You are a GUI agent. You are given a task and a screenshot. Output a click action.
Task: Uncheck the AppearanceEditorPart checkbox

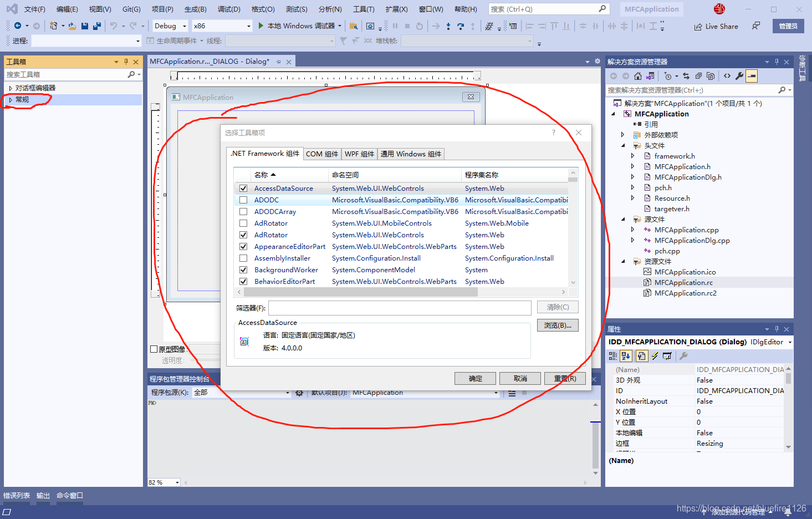coord(243,247)
